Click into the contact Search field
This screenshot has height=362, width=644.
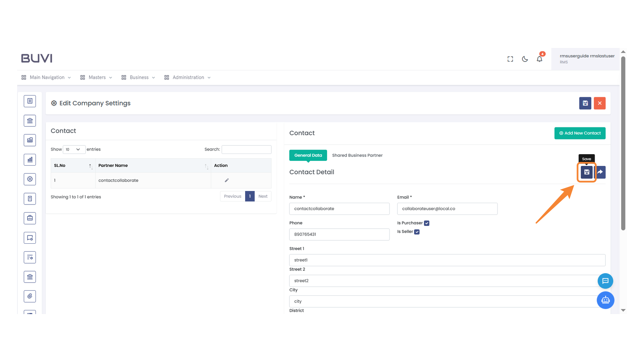[x=247, y=149]
